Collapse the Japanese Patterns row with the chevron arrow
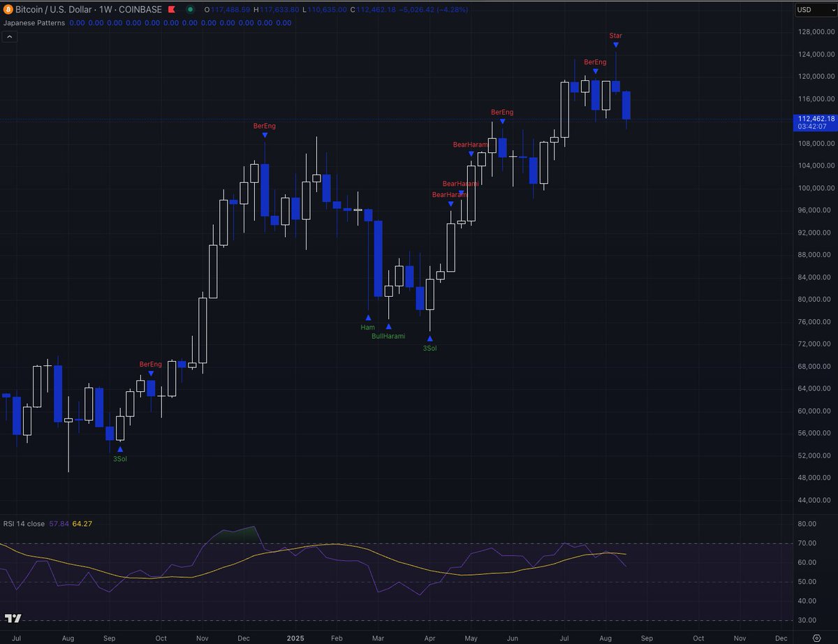The image size is (838, 644). [9, 36]
